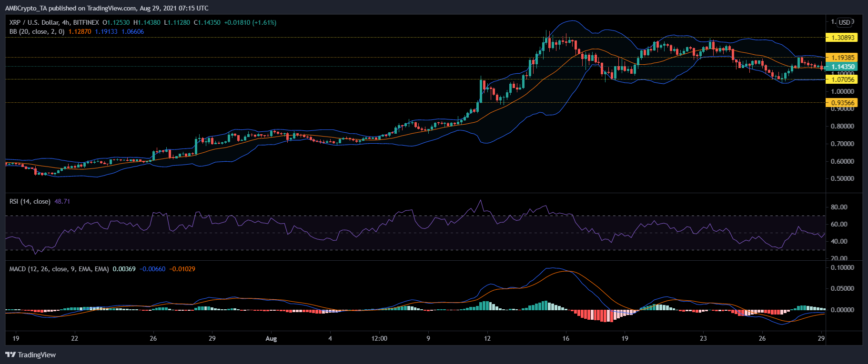Click the RSI axis label 40.00
The width and height of the screenshot is (868, 364).
pos(839,241)
